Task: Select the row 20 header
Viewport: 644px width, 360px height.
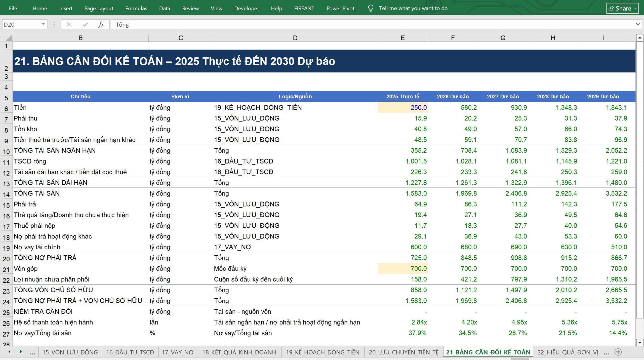Action: tap(6, 259)
